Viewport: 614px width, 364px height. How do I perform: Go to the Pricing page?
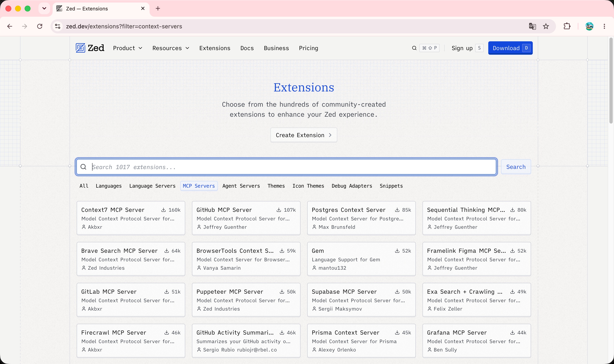point(308,48)
